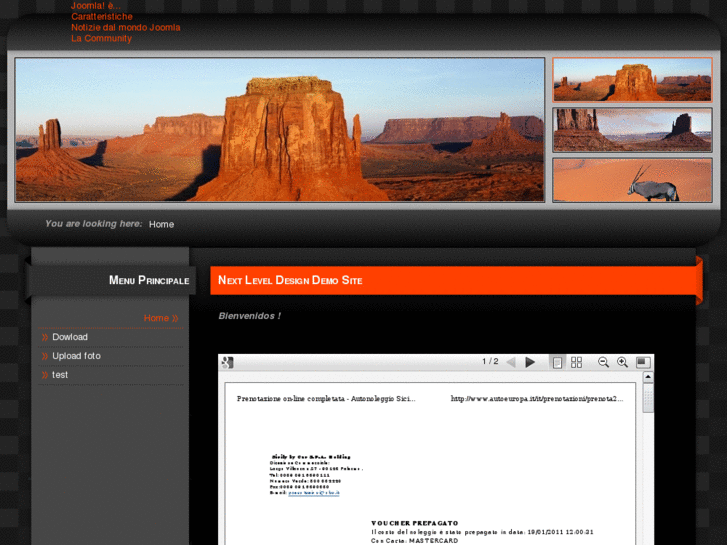The width and height of the screenshot is (727, 545).
Task: Click Home breadcrumb link
Action: click(161, 224)
